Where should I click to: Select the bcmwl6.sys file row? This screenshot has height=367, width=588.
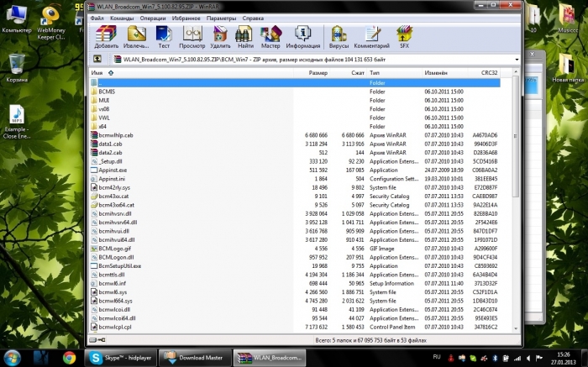tap(112, 292)
